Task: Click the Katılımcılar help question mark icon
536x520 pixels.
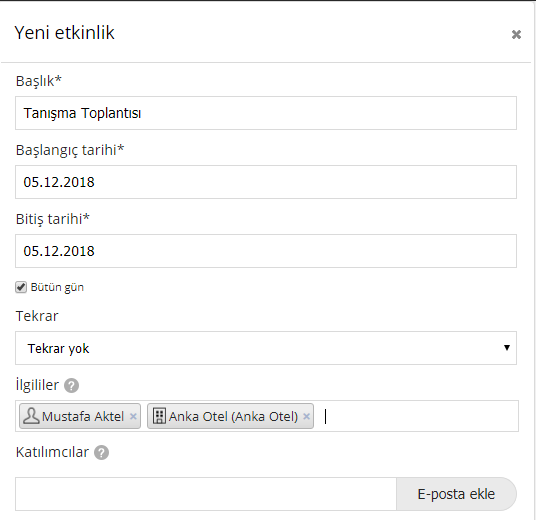Action: 102,453
